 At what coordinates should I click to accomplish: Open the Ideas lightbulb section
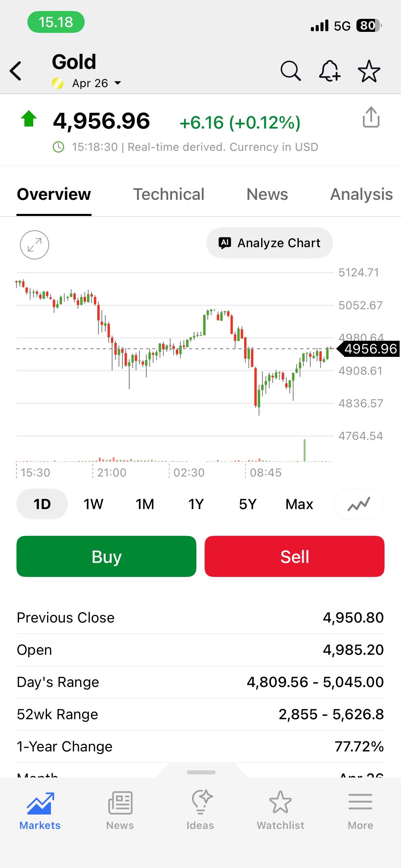coord(200,810)
